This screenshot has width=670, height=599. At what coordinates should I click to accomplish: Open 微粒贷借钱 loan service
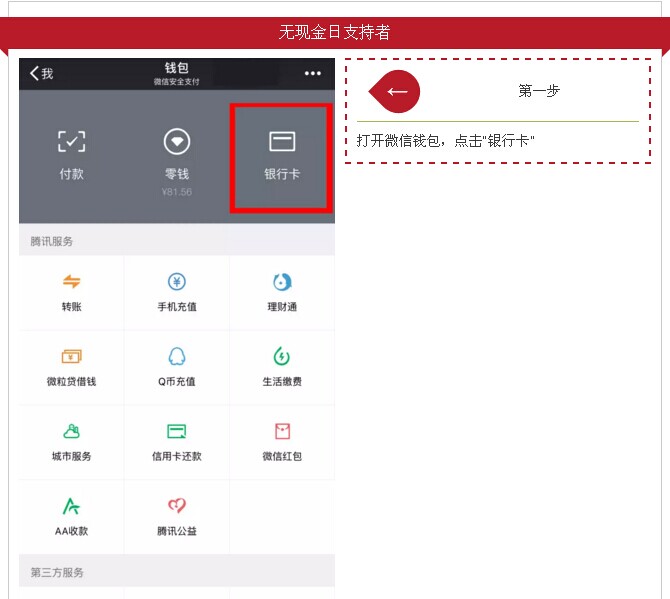pyautogui.click(x=71, y=368)
